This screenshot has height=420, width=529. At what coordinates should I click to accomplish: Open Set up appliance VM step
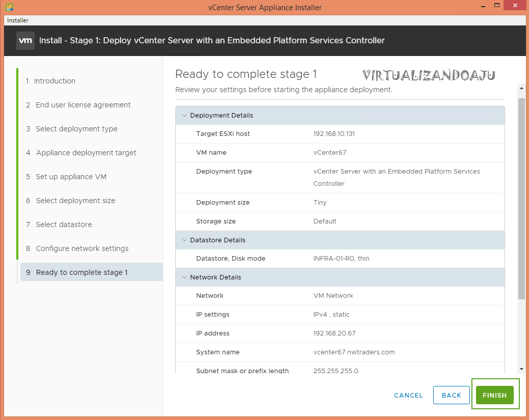(70, 177)
